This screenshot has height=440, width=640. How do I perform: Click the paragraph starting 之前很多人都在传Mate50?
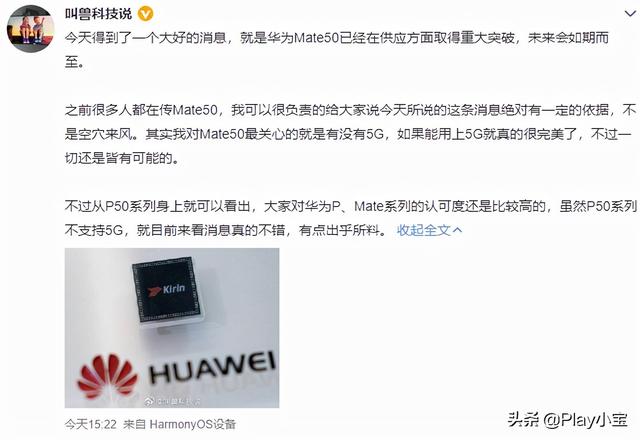coord(350,134)
